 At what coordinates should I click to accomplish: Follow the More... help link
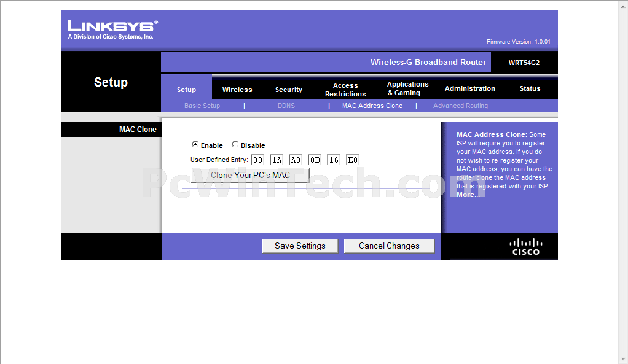(468, 195)
